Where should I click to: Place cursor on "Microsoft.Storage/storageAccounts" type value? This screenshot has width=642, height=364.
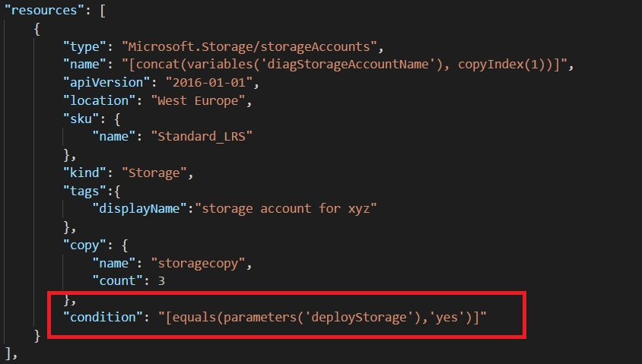249,46
